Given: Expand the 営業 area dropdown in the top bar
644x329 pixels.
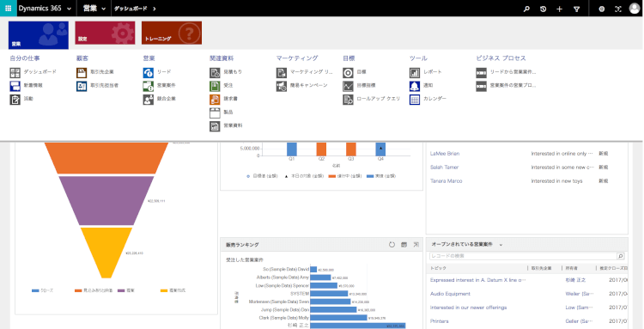Looking at the screenshot, I should (104, 9).
